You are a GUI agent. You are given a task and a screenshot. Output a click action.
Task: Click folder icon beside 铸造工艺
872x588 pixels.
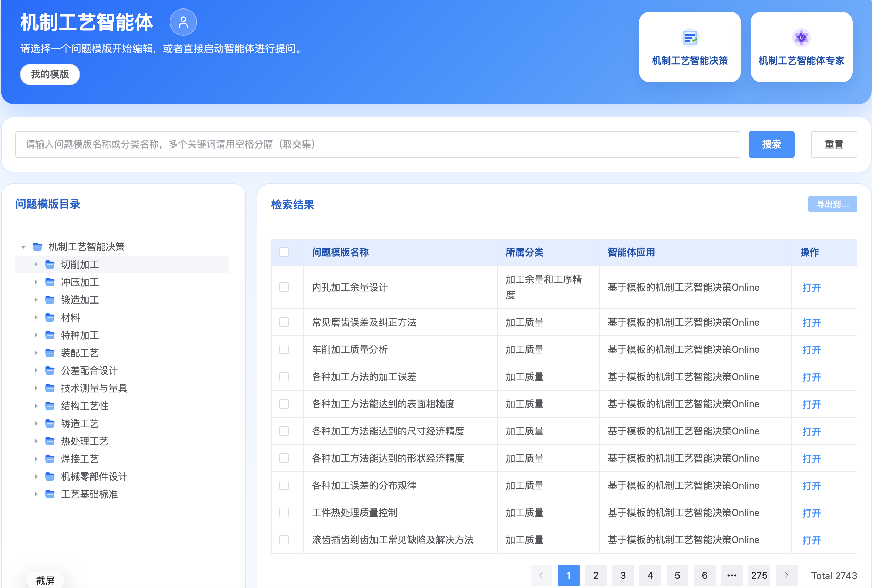click(50, 423)
